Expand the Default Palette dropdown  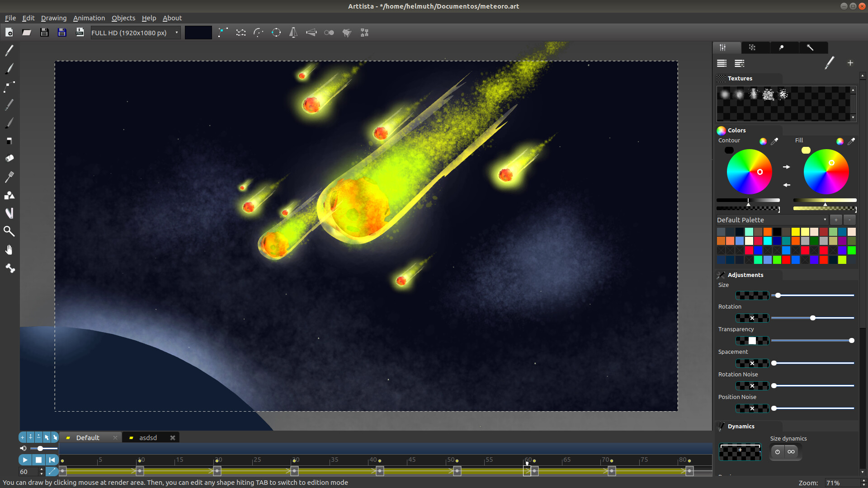click(825, 220)
